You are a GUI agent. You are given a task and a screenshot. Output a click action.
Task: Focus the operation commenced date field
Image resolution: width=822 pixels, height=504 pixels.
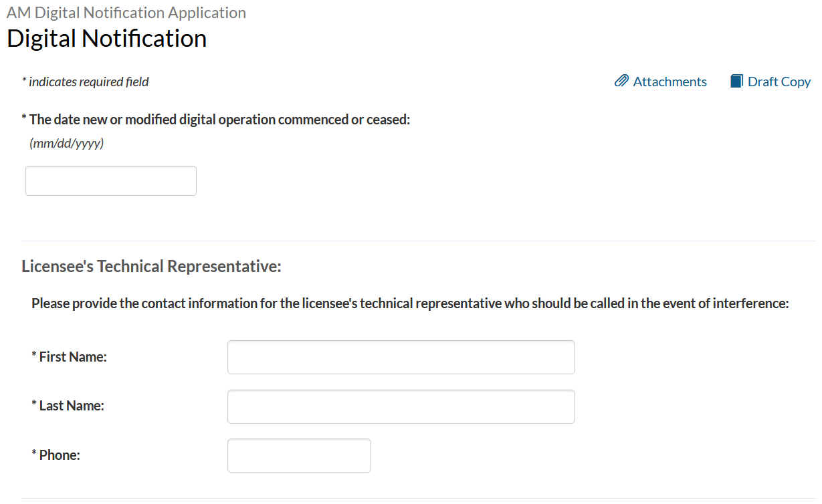click(111, 181)
